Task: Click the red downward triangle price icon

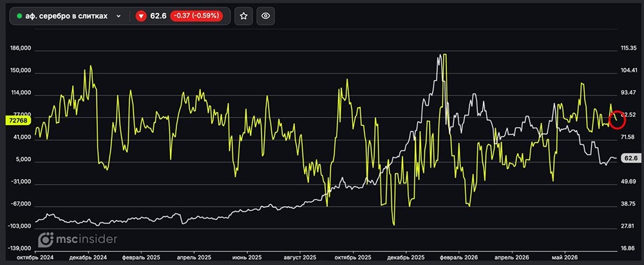Action: [x=141, y=16]
